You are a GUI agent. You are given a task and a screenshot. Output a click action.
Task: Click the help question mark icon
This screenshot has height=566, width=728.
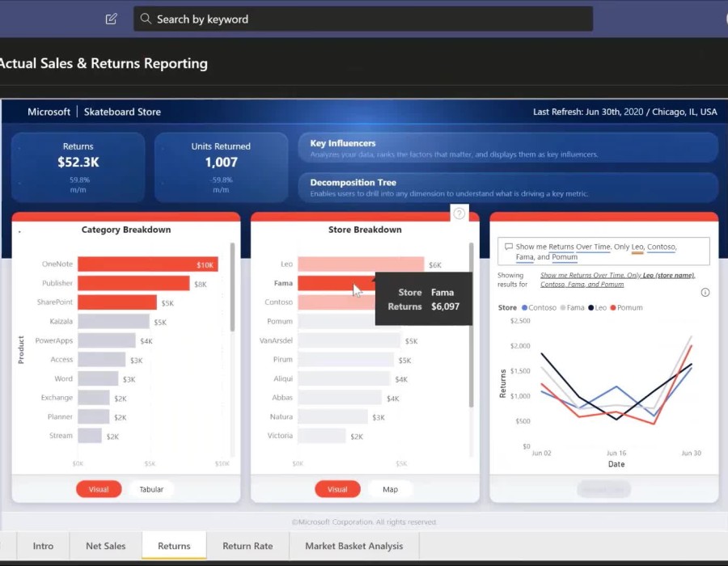(x=459, y=213)
